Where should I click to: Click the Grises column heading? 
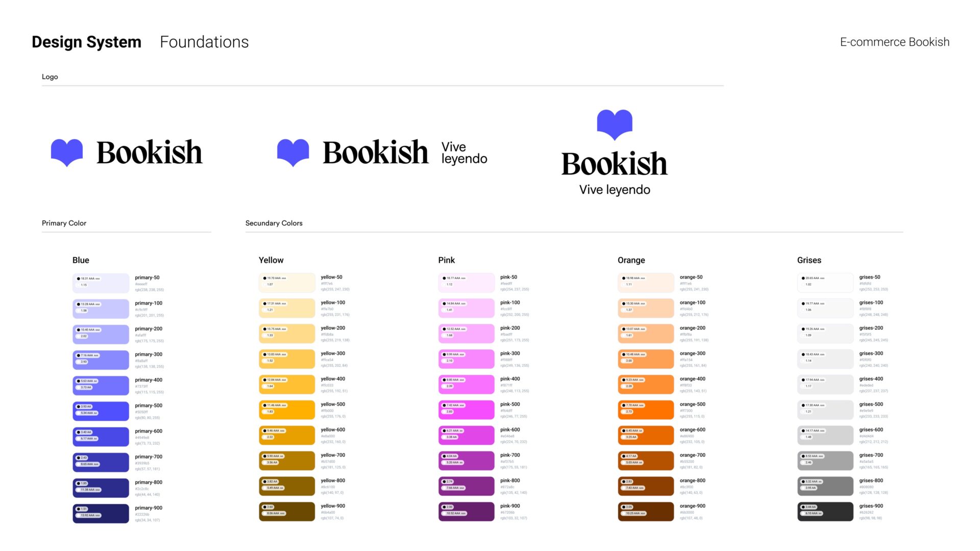809,260
